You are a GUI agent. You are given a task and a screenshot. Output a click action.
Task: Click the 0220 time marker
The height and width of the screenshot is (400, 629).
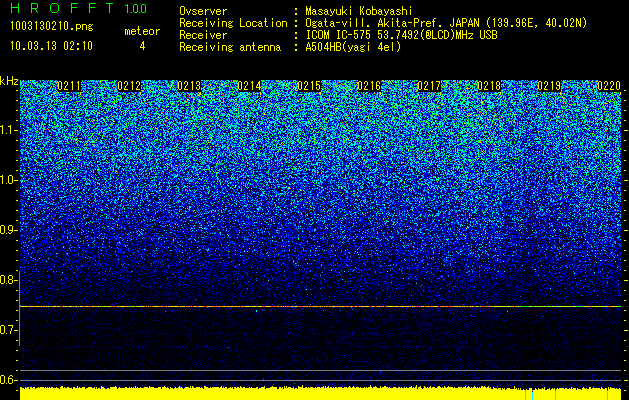609,86
